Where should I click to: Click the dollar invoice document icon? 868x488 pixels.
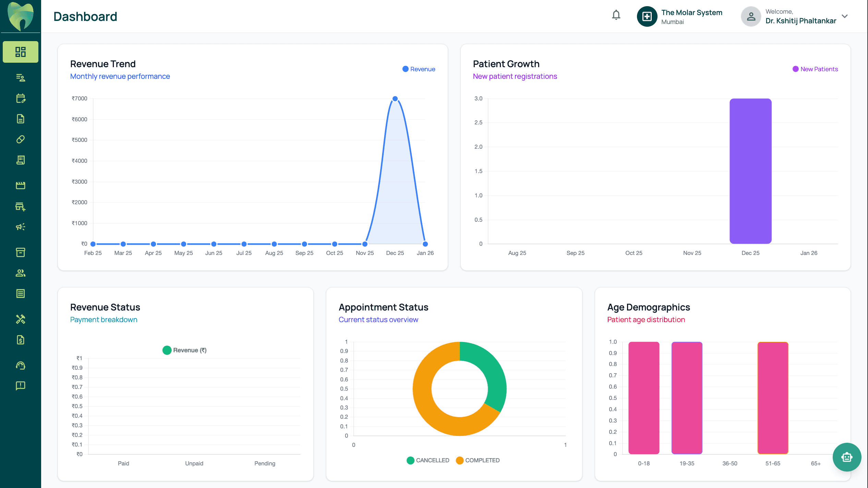tap(21, 340)
